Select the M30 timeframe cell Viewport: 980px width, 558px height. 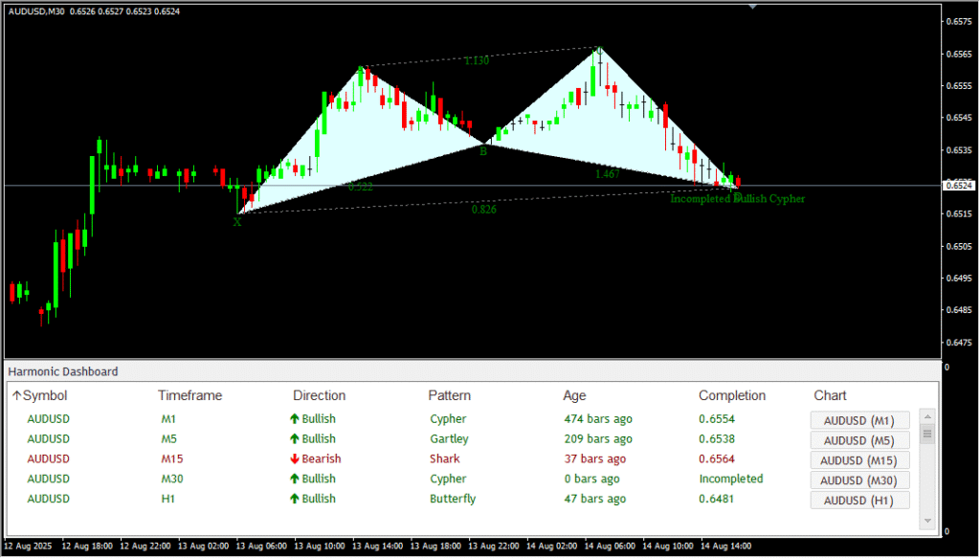coord(172,480)
